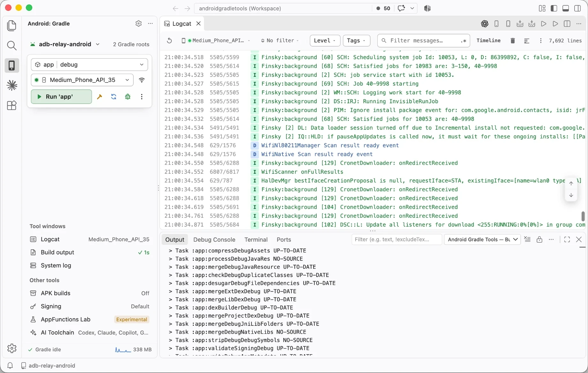Clear the Output panel contents
Viewport: 588px width, 373px height.
527,239
